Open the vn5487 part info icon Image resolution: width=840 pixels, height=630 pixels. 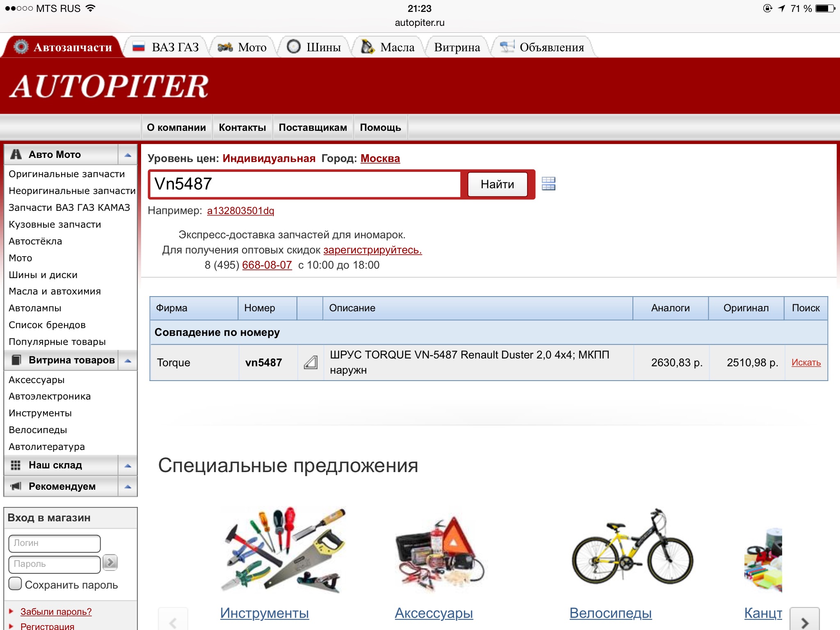(x=310, y=362)
